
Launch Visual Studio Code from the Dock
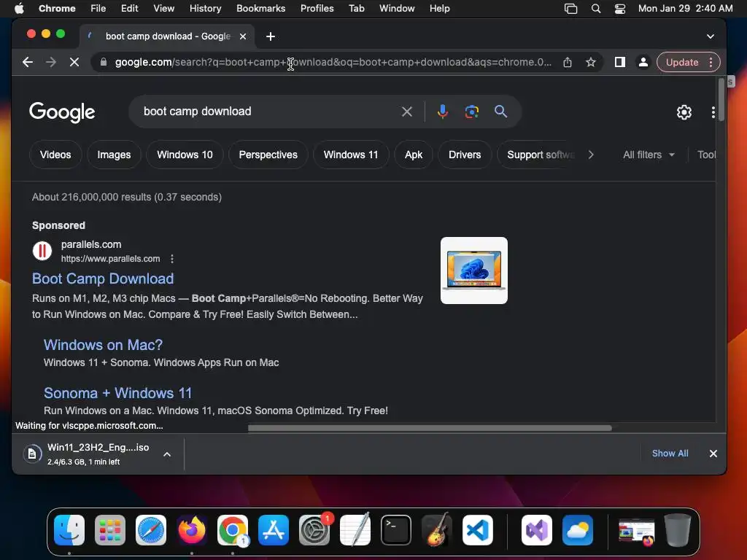tap(477, 530)
